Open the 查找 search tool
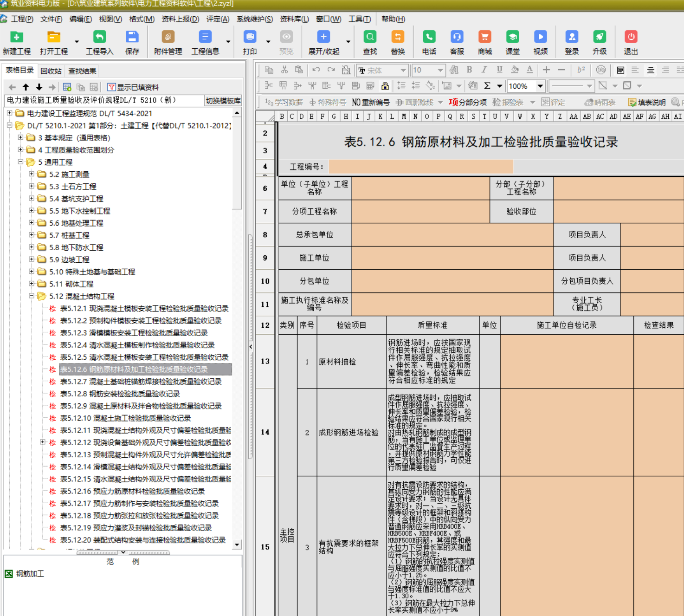The width and height of the screenshot is (684, 616). tap(370, 37)
